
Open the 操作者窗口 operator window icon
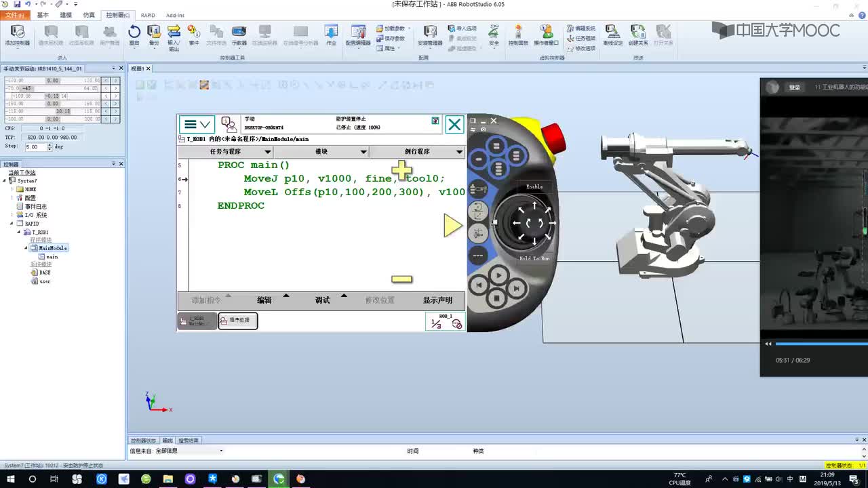(x=546, y=35)
